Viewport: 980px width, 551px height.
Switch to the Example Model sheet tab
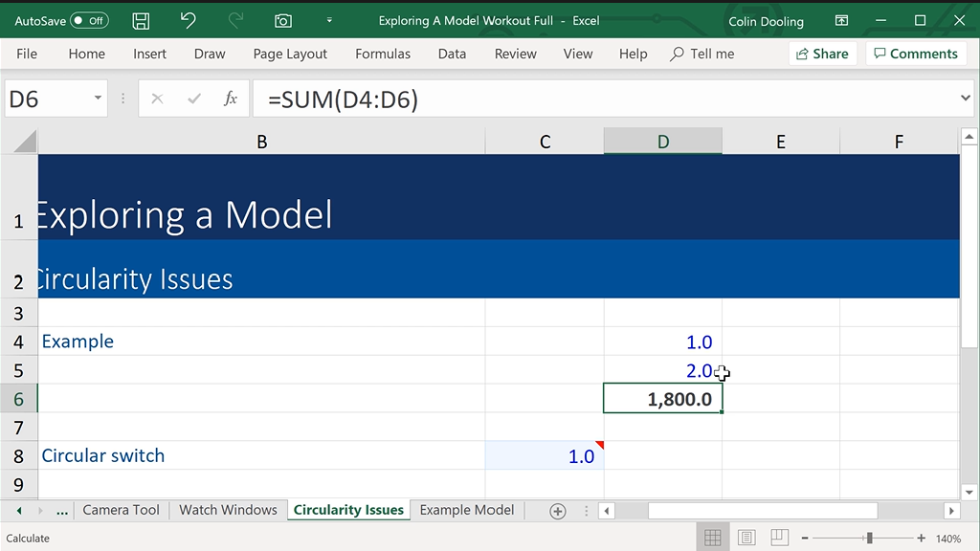pyautogui.click(x=466, y=510)
